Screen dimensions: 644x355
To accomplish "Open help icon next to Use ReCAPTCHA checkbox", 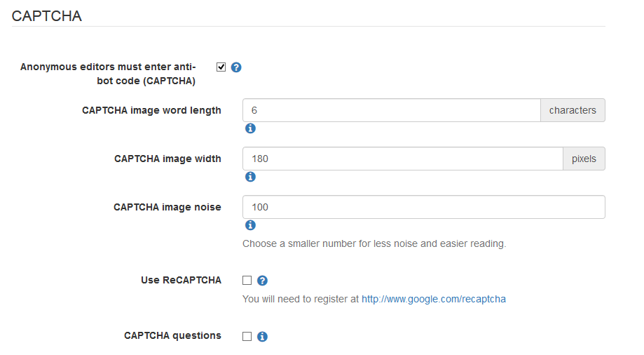I will point(262,281).
